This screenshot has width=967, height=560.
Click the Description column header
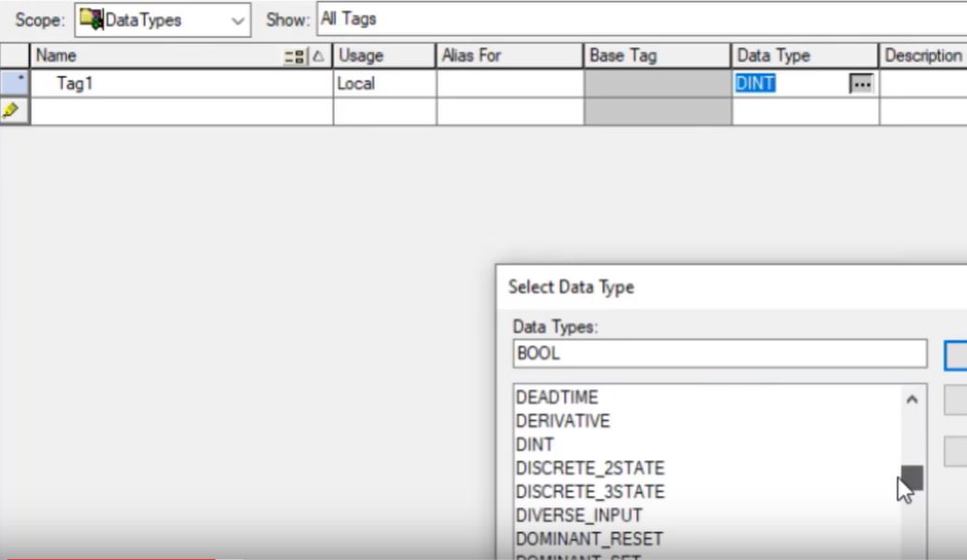[x=924, y=56]
